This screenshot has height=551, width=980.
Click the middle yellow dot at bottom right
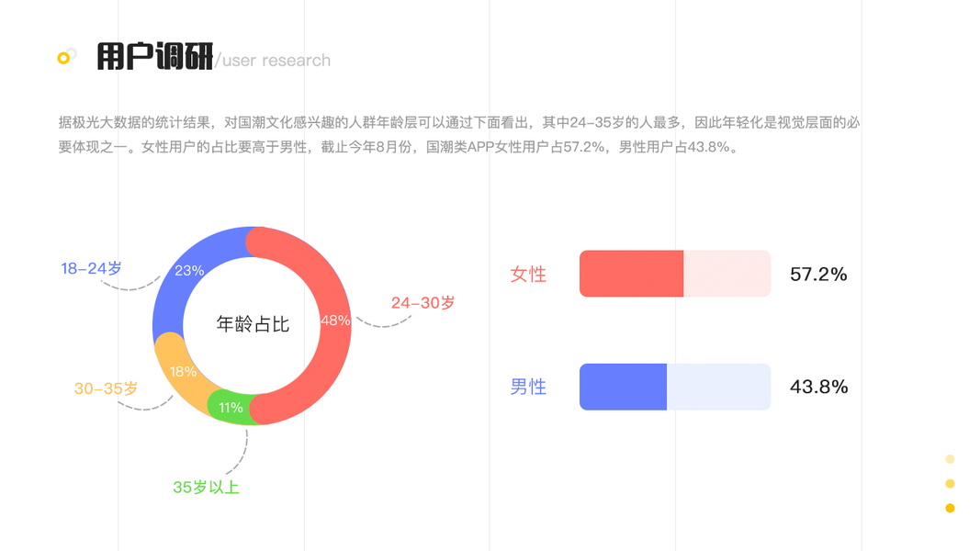click(950, 484)
